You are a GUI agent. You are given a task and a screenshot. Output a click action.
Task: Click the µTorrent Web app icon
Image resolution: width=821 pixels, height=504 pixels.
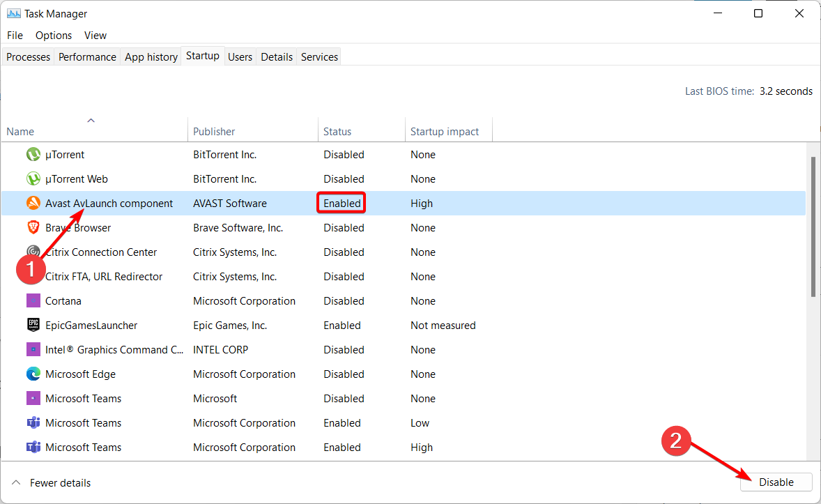click(x=33, y=179)
